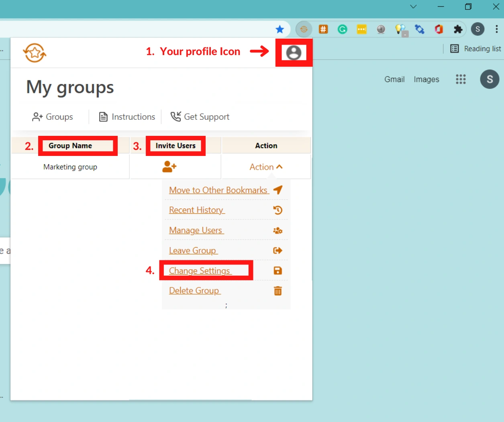Open the Google apps grid
The height and width of the screenshot is (422, 504).
461,79
